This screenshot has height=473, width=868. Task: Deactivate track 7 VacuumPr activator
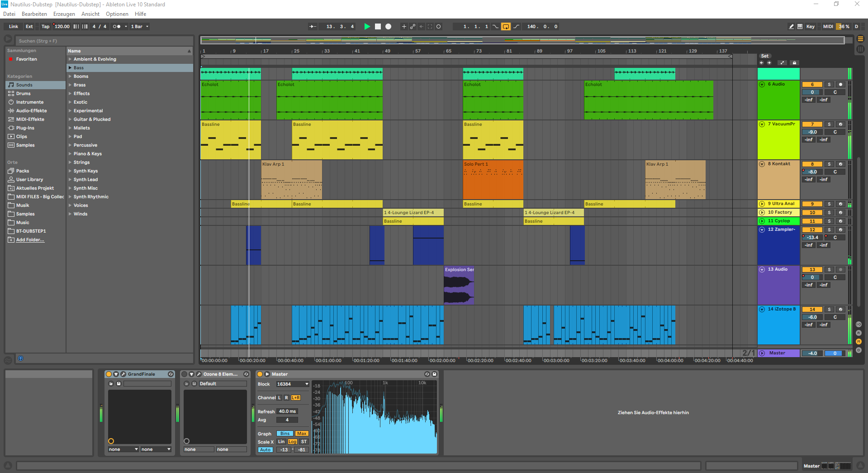click(x=812, y=124)
